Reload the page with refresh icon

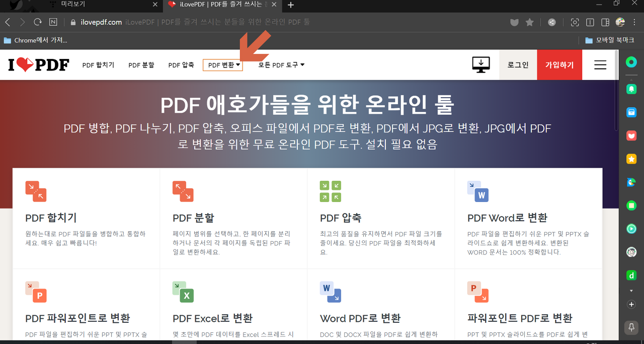point(38,22)
